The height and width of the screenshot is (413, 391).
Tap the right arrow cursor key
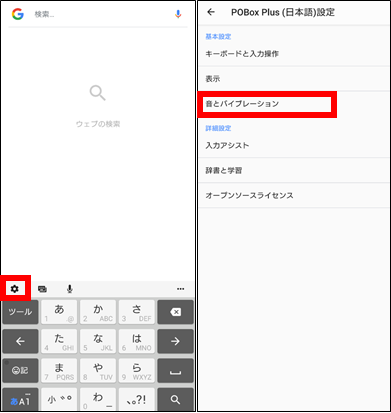coord(175,341)
